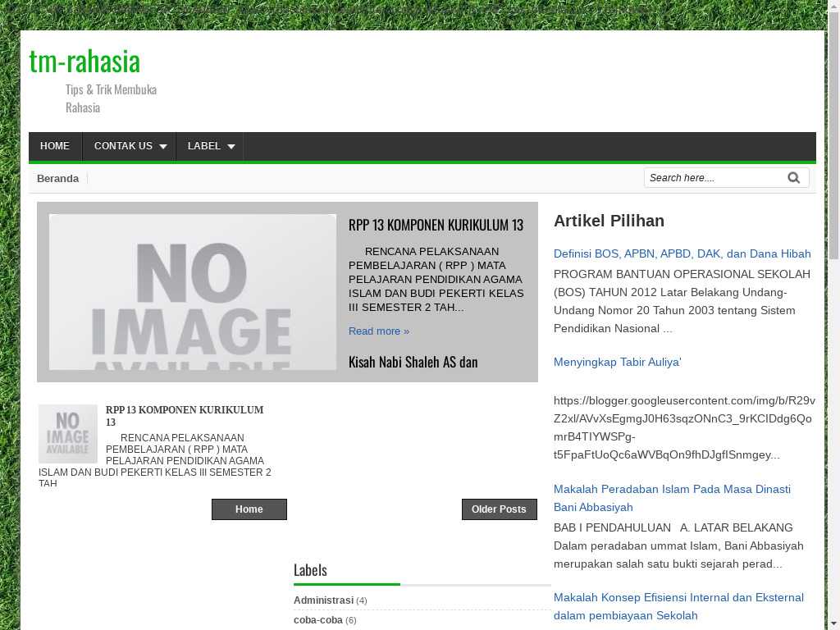Click the Beranda breadcrumb tab

(x=57, y=179)
